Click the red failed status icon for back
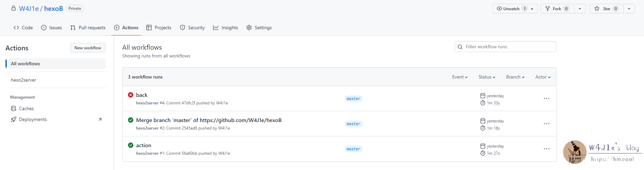Image resolution: width=644 pixels, height=170 pixels. click(x=131, y=95)
